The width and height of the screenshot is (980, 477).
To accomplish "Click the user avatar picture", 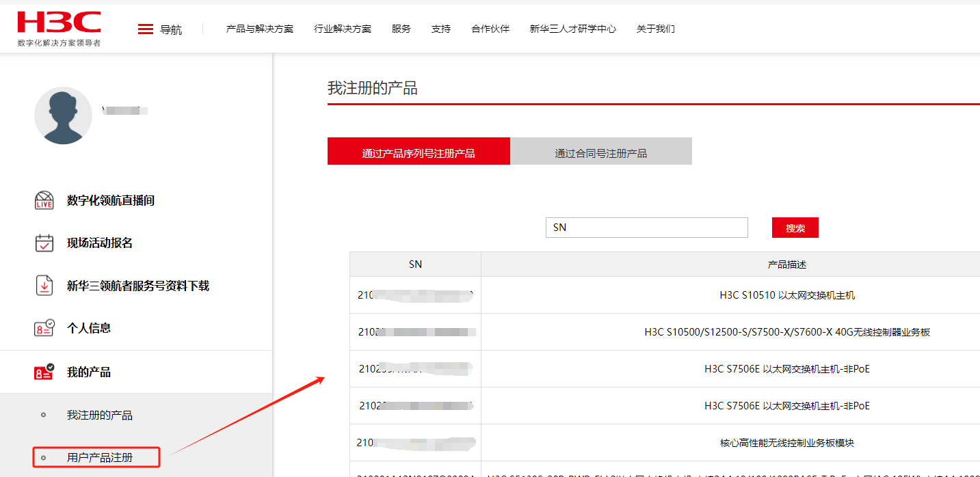I will click(63, 115).
